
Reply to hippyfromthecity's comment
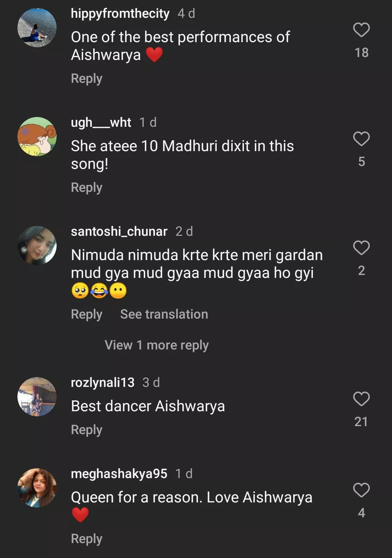coord(86,78)
